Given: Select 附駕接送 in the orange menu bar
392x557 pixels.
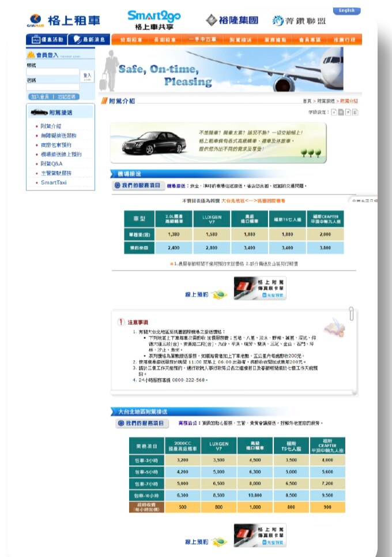Looking at the screenshot, I should (x=240, y=40).
